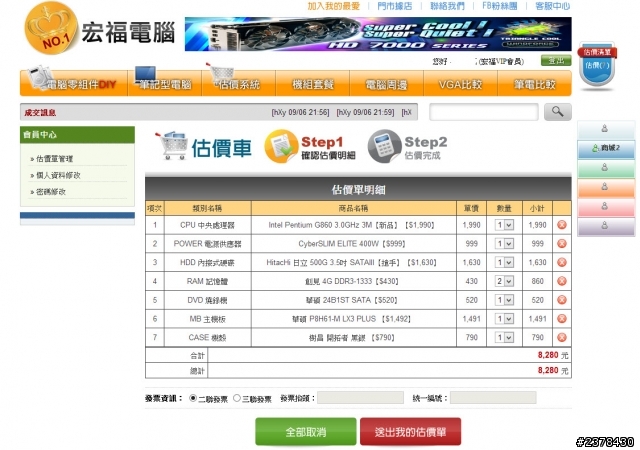Click the green user side tab
The width and height of the screenshot is (640, 450).
coord(606,168)
